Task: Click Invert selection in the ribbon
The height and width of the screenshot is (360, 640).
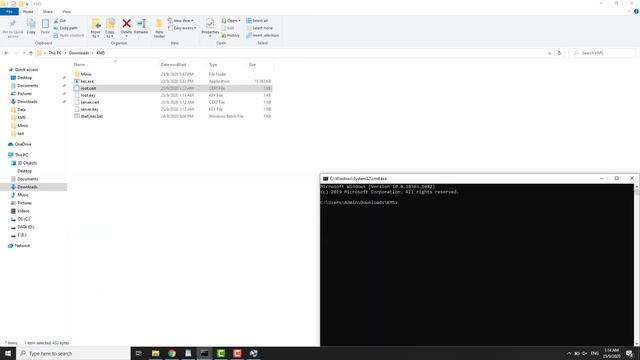Action: [262, 36]
